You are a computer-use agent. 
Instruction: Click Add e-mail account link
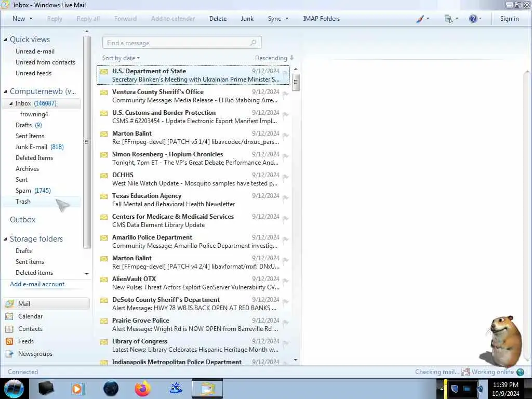click(37, 284)
